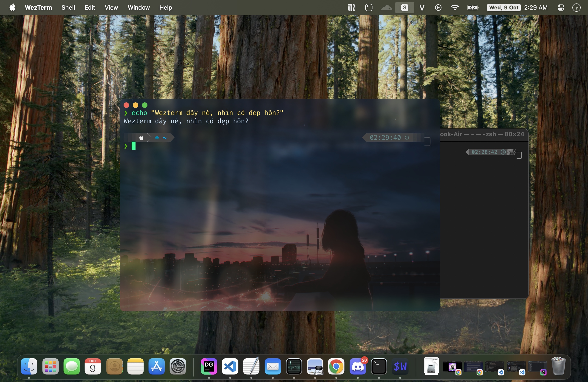Open the Window menu

[139, 7]
